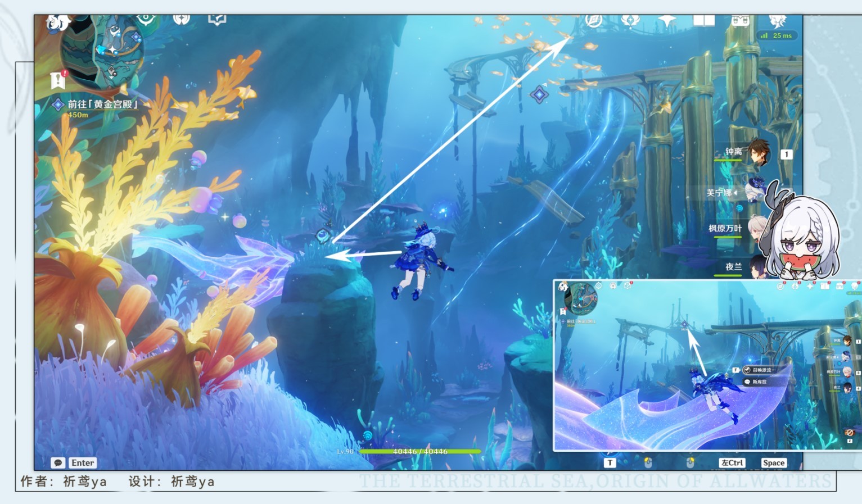Open the Adventurer Handbook book icon

click(x=703, y=21)
